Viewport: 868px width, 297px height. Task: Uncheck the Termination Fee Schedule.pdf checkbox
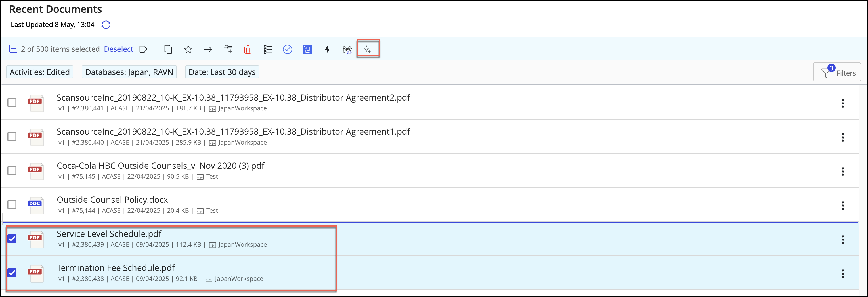point(12,273)
